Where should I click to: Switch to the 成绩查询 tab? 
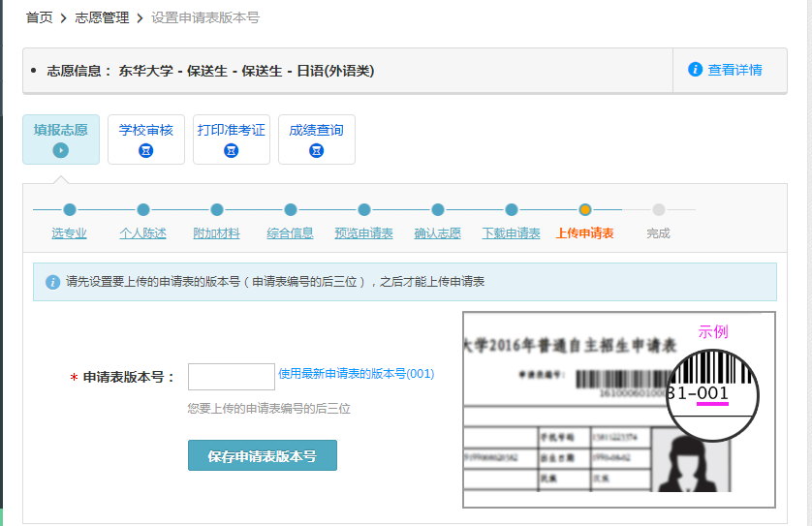[316, 130]
